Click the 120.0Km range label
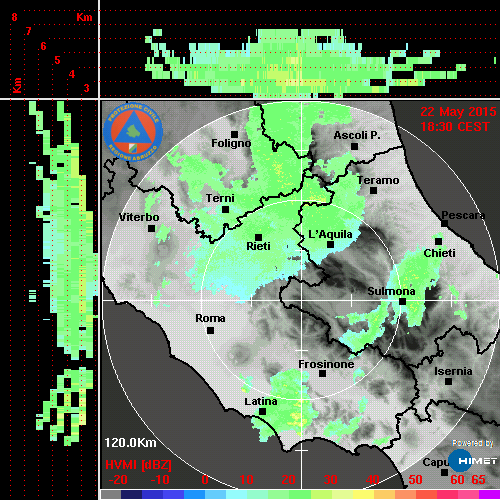 [130, 443]
